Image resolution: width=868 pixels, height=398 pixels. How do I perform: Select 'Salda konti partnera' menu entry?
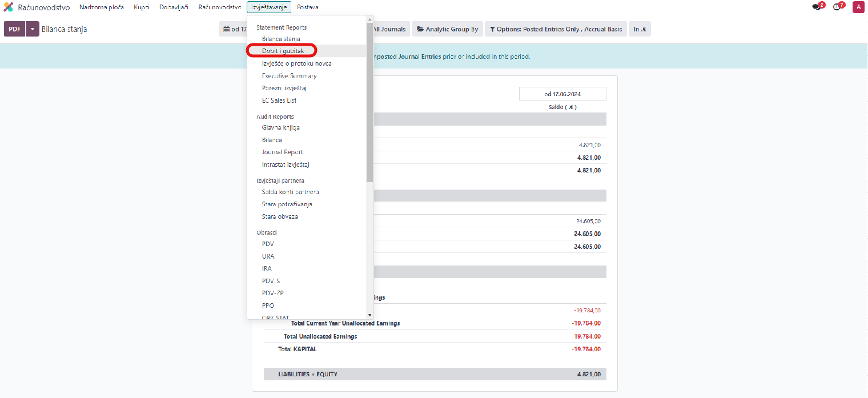point(290,192)
